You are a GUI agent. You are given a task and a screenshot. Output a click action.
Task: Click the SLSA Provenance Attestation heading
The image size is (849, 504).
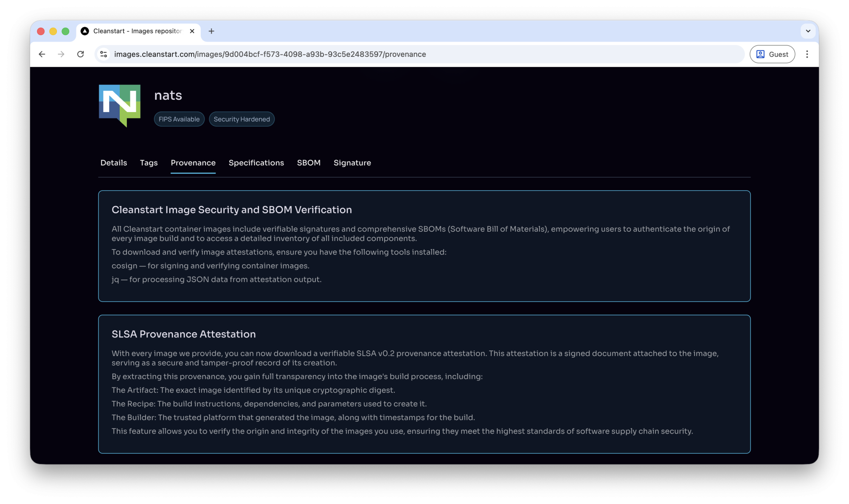184,334
